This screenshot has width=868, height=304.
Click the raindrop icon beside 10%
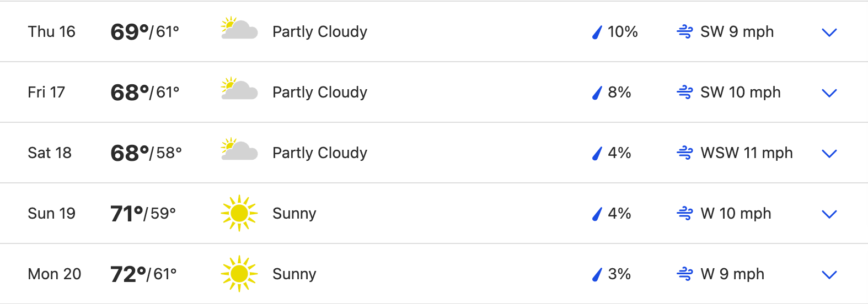[x=597, y=32]
